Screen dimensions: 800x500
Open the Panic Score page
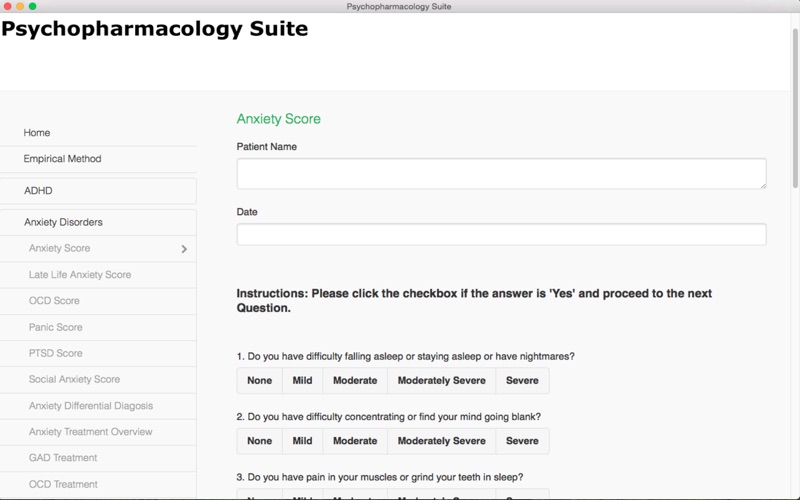click(x=56, y=328)
